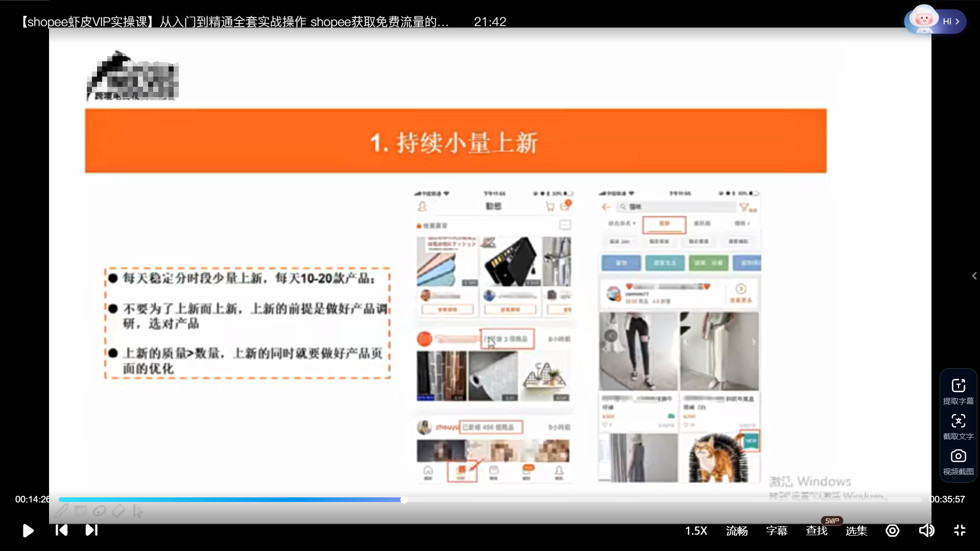Open the 提取字幕 subtitle extraction tool

click(958, 391)
